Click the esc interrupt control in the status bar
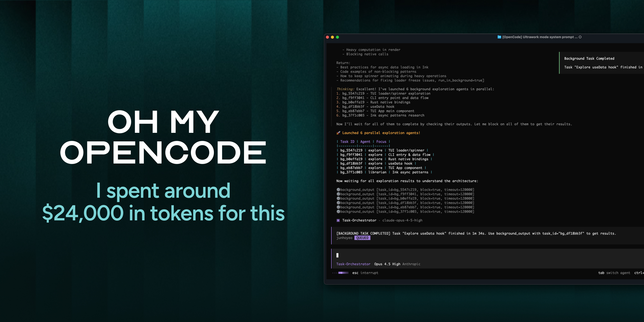The image size is (644, 322). 365,273
